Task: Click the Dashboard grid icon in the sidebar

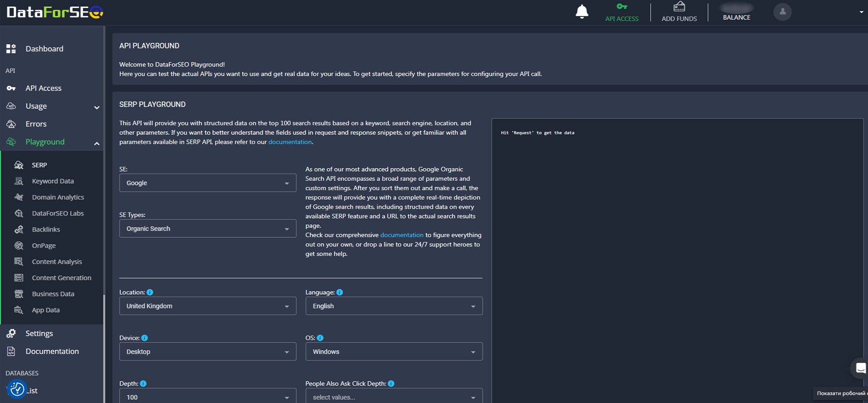Action: tap(11, 49)
